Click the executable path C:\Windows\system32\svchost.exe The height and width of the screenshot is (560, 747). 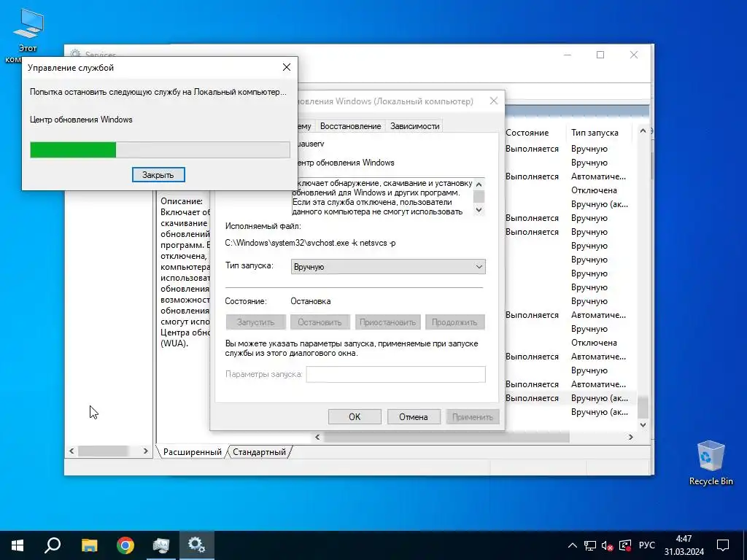[310, 243]
